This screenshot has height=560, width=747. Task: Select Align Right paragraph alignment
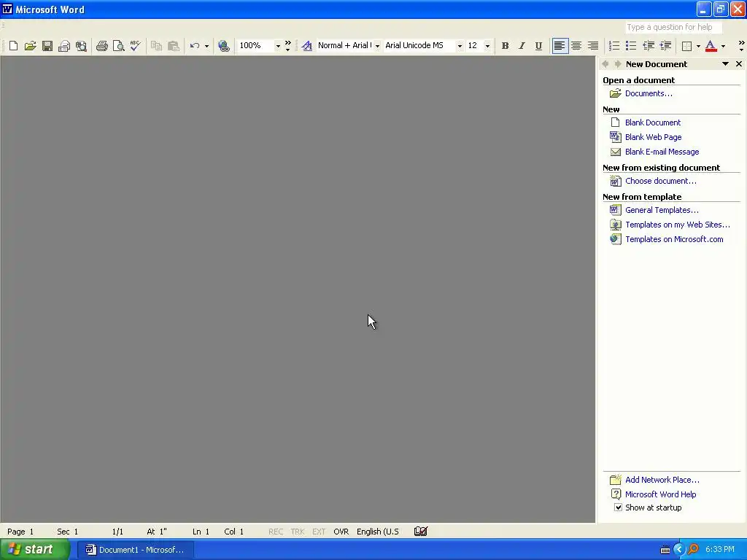click(x=593, y=46)
